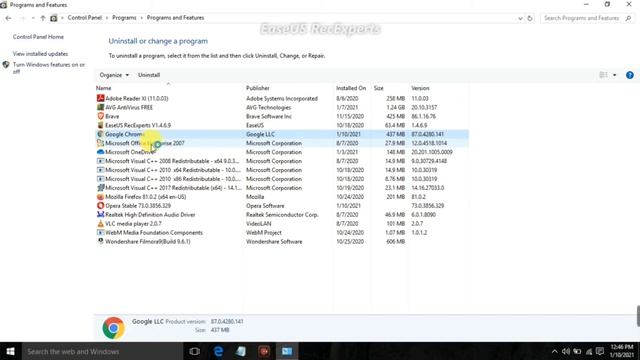Click Brave Software Inc publisher cell

pos(269,116)
